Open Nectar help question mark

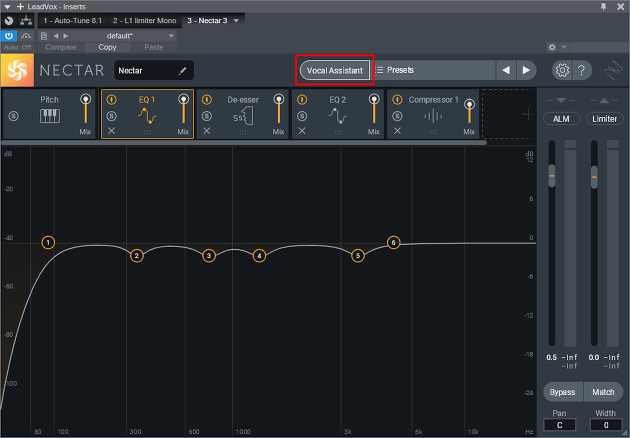tap(581, 70)
